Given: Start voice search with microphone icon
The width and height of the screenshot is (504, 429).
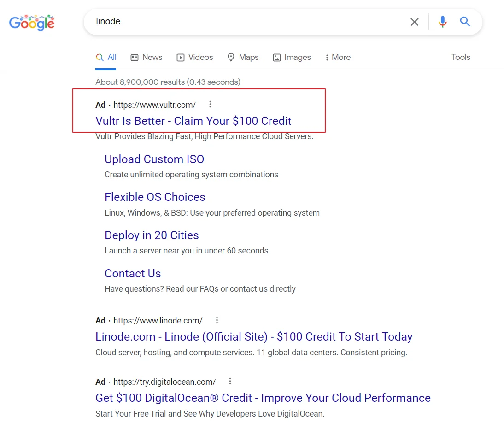Looking at the screenshot, I should tap(443, 22).
